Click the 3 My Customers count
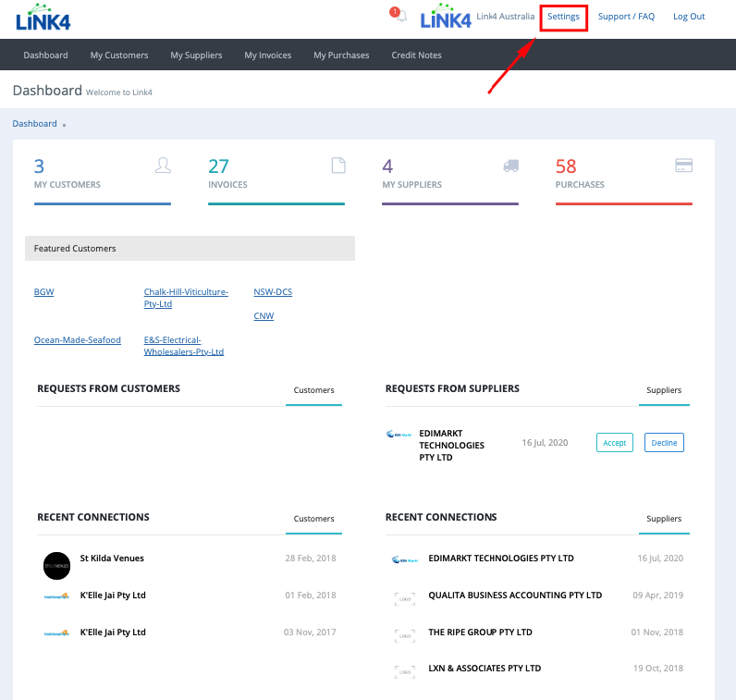 pyautogui.click(x=39, y=166)
